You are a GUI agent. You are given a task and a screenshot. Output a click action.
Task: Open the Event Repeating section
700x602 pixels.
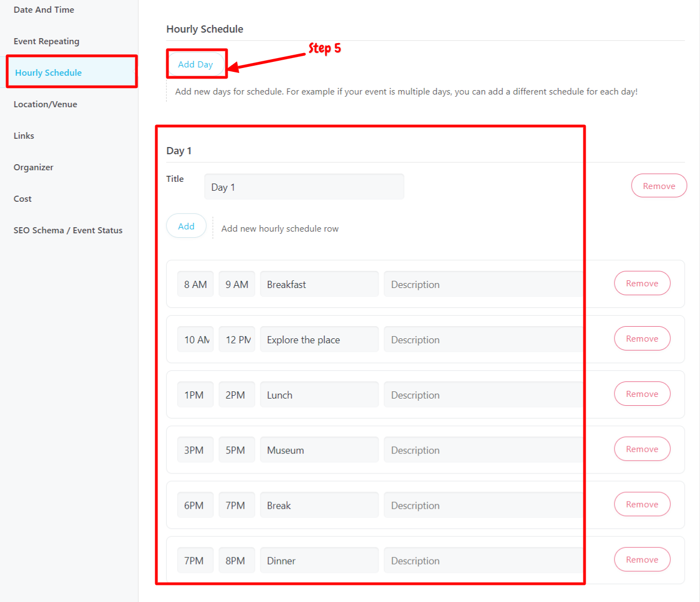coord(46,41)
